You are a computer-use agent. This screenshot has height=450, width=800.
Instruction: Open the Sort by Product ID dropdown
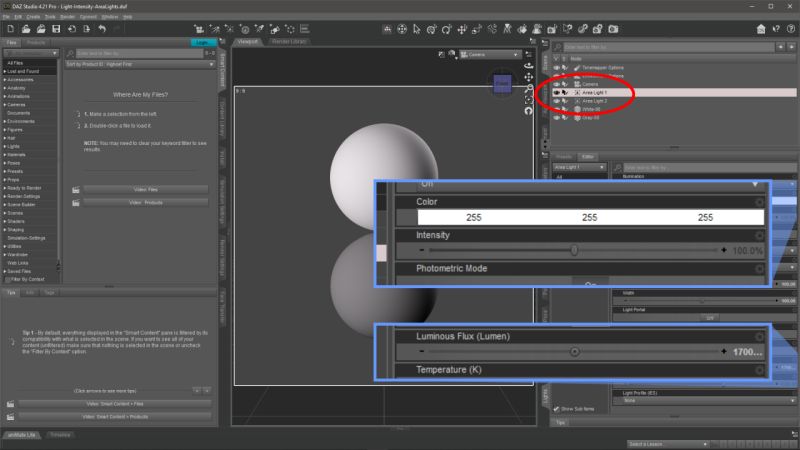click(140, 64)
